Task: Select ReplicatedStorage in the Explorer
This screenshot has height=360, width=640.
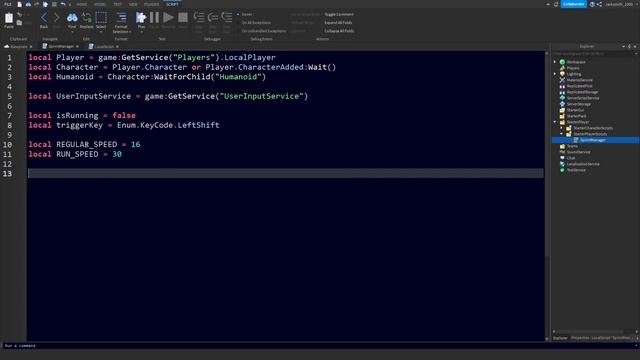Action: click(582, 92)
